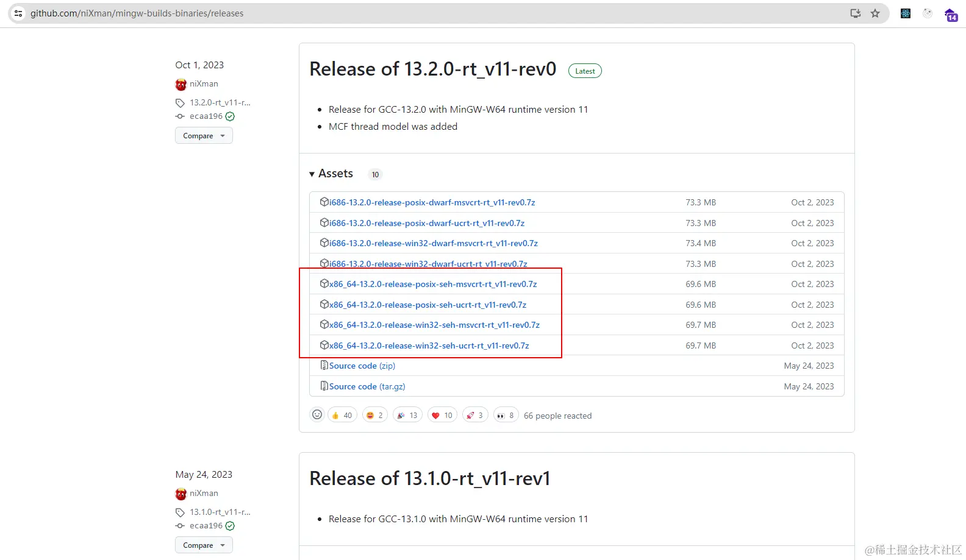Click the tag icon next to 13.2.0-rt_v11-r...
966x560 pixels.
(180, 103)
